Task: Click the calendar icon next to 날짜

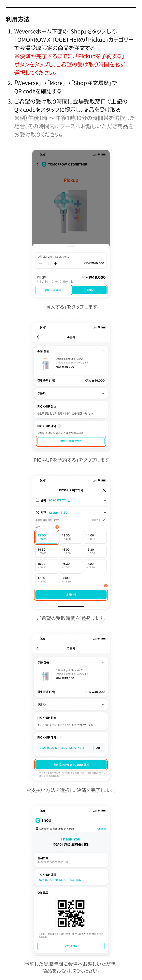Action: tap(37, 500)
